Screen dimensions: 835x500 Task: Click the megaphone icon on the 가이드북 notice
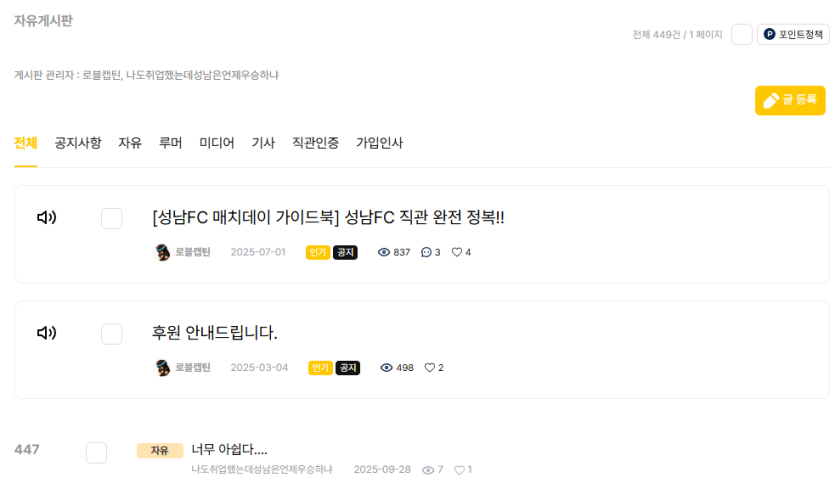pos(46,217)
